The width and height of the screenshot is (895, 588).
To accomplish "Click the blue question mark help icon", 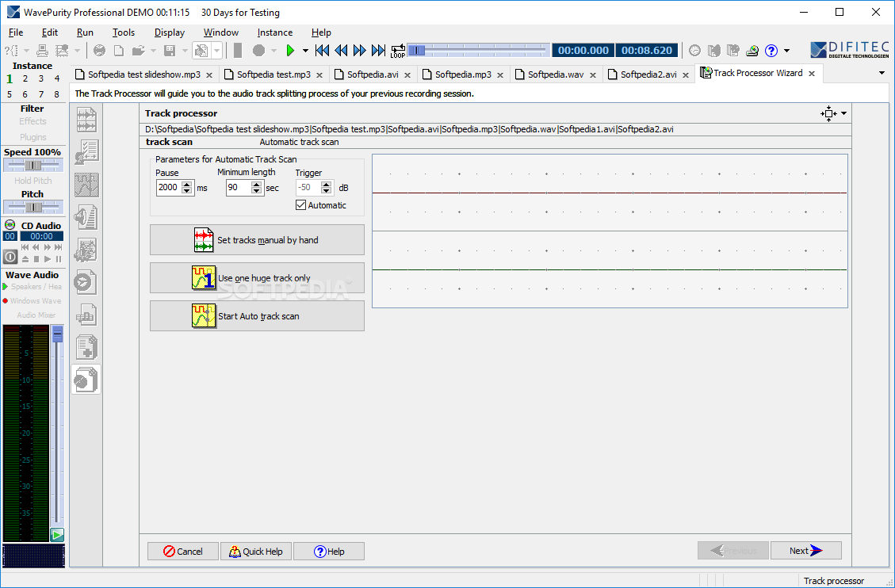I will pyautogui.click(x=771, y=51).
